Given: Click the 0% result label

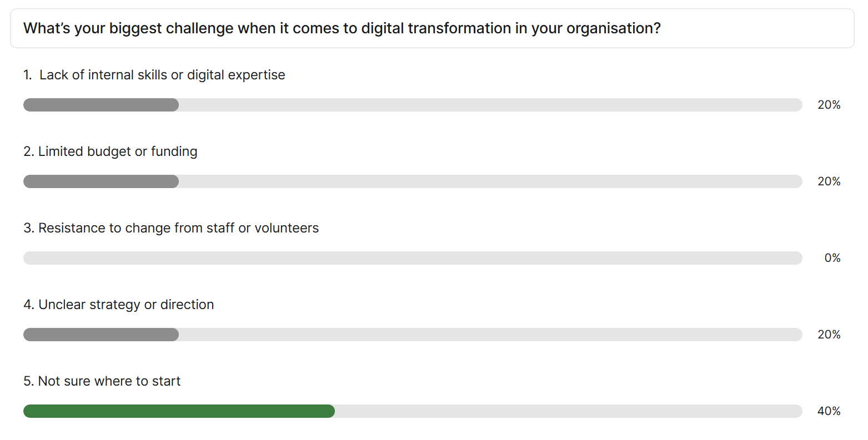Looking at the screenshot, I should 832,258.
